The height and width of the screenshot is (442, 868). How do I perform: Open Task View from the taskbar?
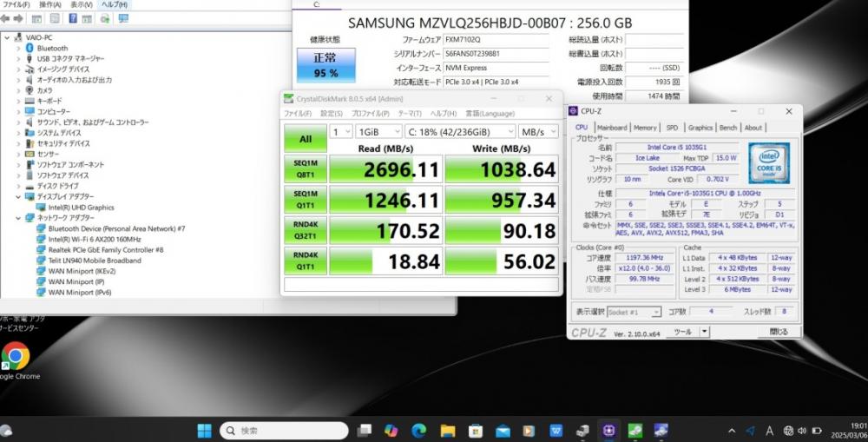(x=365, y=431)
